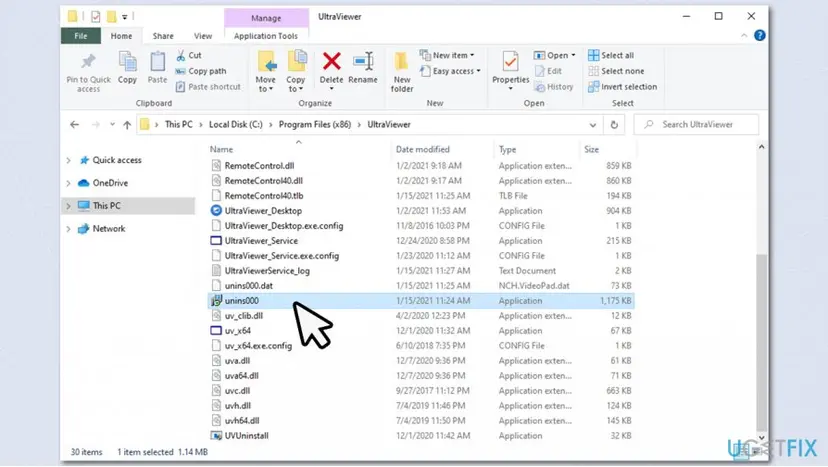Sort by the Name column header
The image size is (828, 467).
pos(221,150)
